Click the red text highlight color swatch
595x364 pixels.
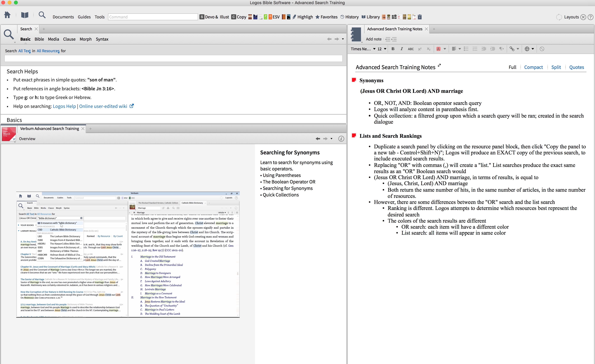[x=438, y=49]
